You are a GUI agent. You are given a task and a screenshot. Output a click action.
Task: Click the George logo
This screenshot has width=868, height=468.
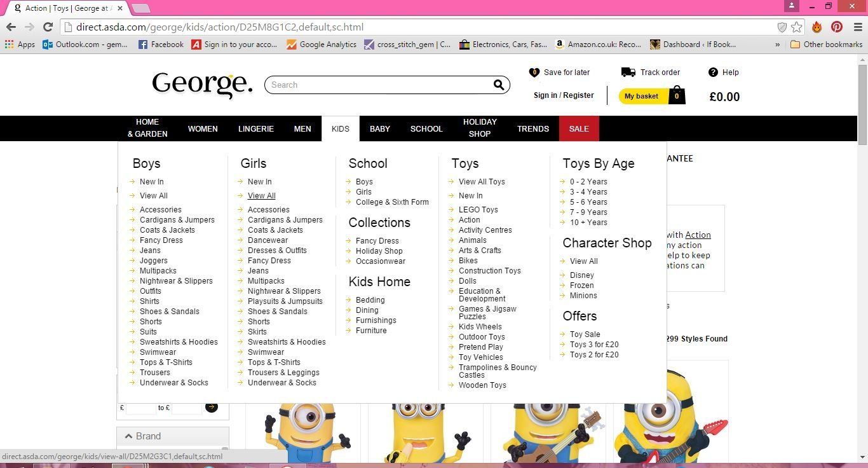[202, 85]
